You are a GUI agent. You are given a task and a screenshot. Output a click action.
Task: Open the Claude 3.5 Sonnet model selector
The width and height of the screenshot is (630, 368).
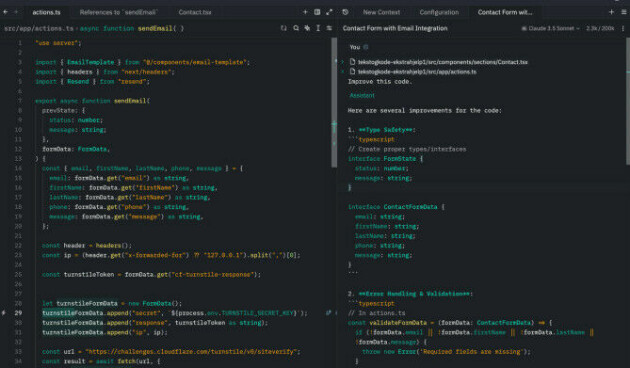550,28
